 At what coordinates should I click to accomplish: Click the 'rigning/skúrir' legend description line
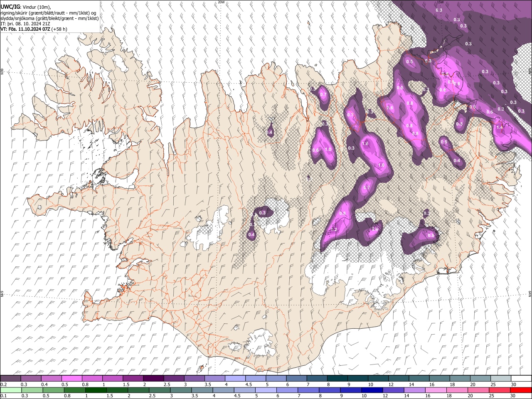pyautogui.click(x=49, y=13)
